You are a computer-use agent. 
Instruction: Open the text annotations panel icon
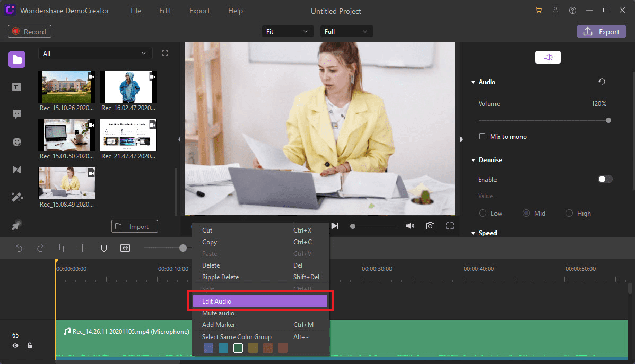coord(17,87)
